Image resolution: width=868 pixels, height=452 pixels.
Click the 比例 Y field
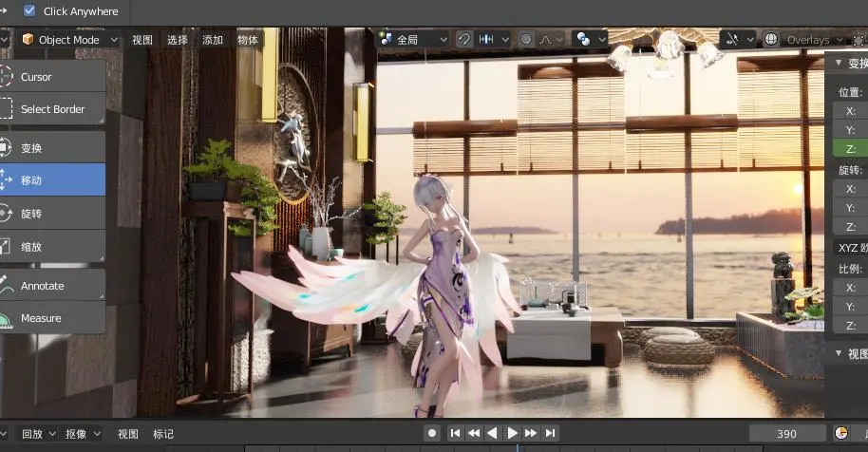click(851, 306)
